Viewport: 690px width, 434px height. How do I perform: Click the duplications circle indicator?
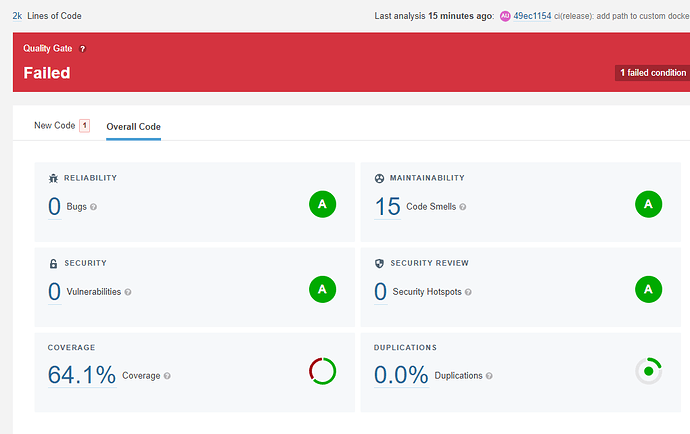click(x=649, y=371)
